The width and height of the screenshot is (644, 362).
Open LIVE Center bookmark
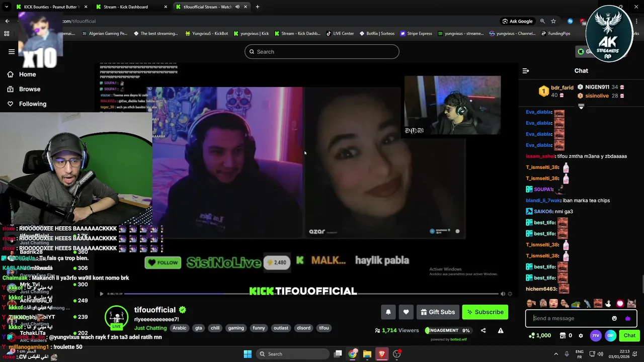pos(340,34)
